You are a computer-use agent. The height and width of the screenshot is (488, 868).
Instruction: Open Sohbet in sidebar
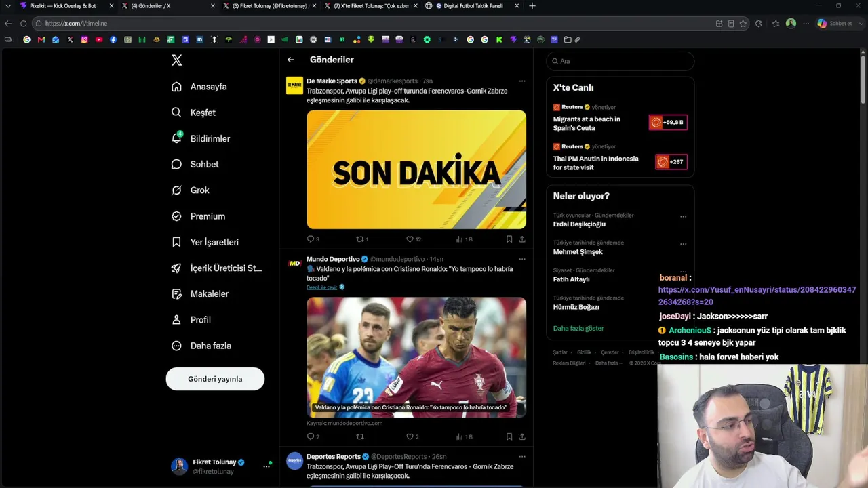[195, 164]
